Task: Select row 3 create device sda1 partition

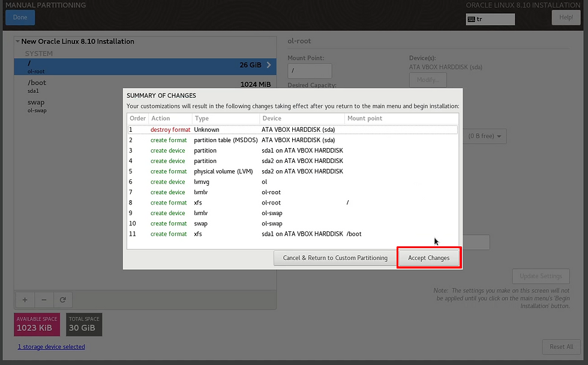Action: click(293, 150)
